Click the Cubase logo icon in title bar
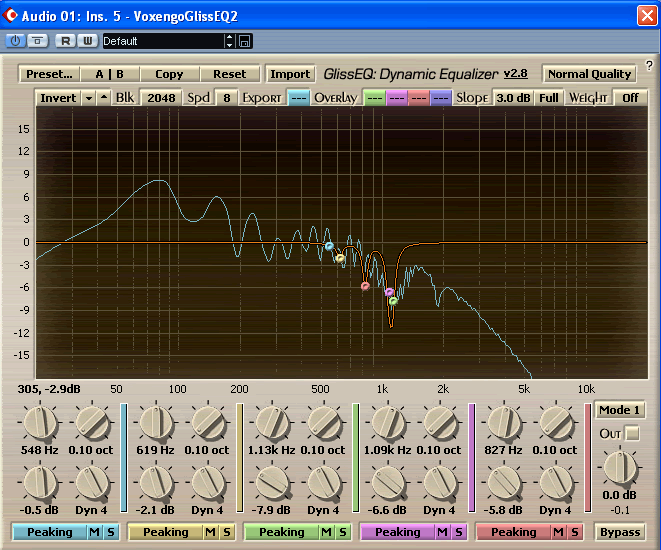Image resolution: width=661 pixels, height=550 pixels. [10, 16]
